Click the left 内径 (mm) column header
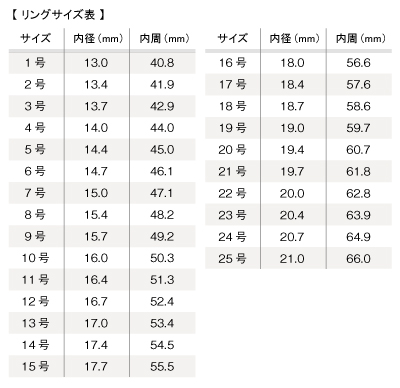 pyautogui.click(x=98, y=39)
